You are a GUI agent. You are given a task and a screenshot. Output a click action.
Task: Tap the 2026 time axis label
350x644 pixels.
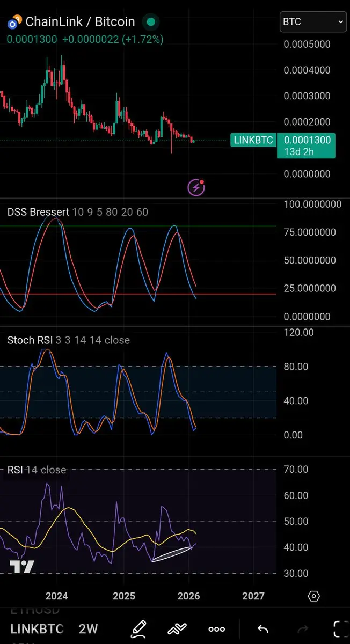pyautogui.click(x=188, y=596)
